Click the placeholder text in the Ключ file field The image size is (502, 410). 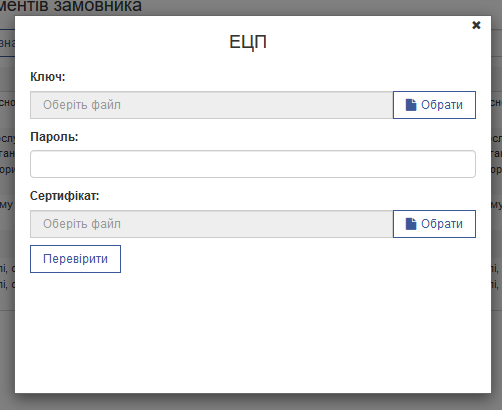coord(82,105)
